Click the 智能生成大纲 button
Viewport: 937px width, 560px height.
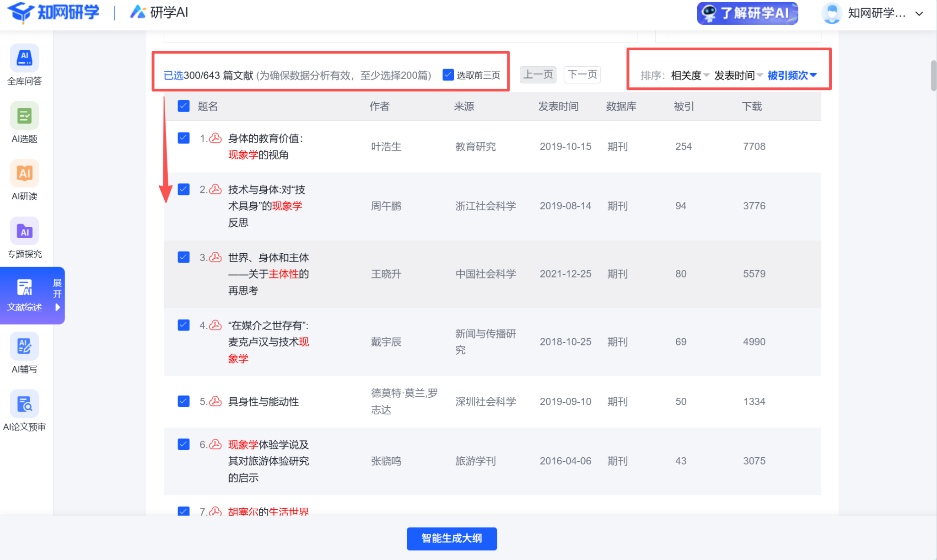click(451, 539)
